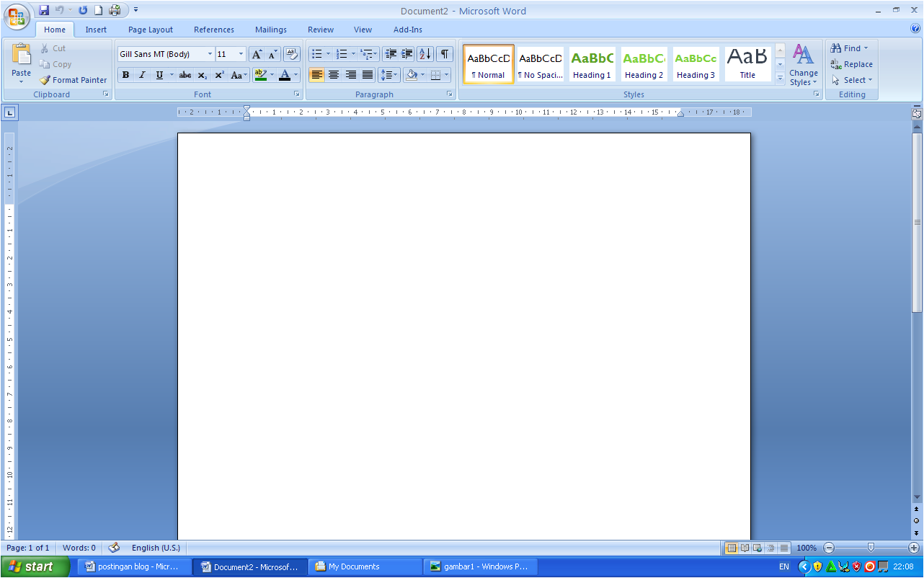The height and width of the screenshot is (578, 924).
Task: Click the Windows start button
Action: 35,566
